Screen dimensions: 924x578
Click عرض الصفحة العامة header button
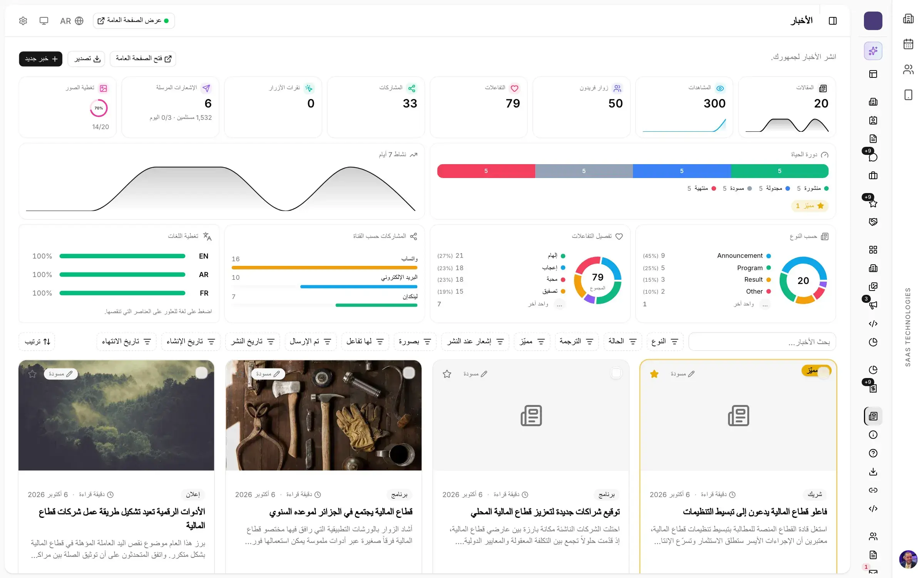pos(134,21)
